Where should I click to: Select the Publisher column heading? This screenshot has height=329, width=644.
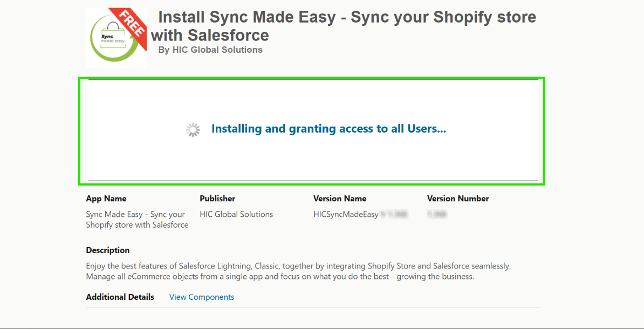pyautogui.click(x=217, y=198)
